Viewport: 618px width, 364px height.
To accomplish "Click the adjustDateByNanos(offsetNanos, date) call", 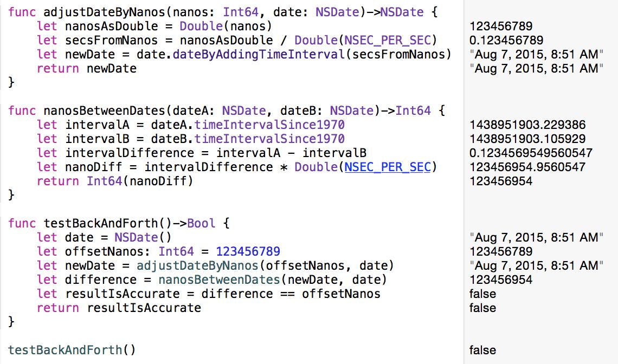I will click(x=265, y=265).
